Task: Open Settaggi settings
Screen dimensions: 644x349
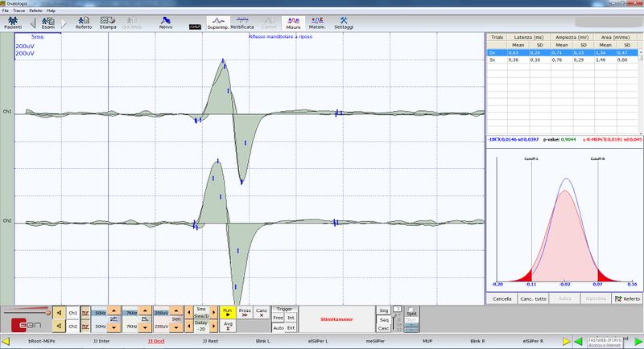Action: [x=343, y=23]
